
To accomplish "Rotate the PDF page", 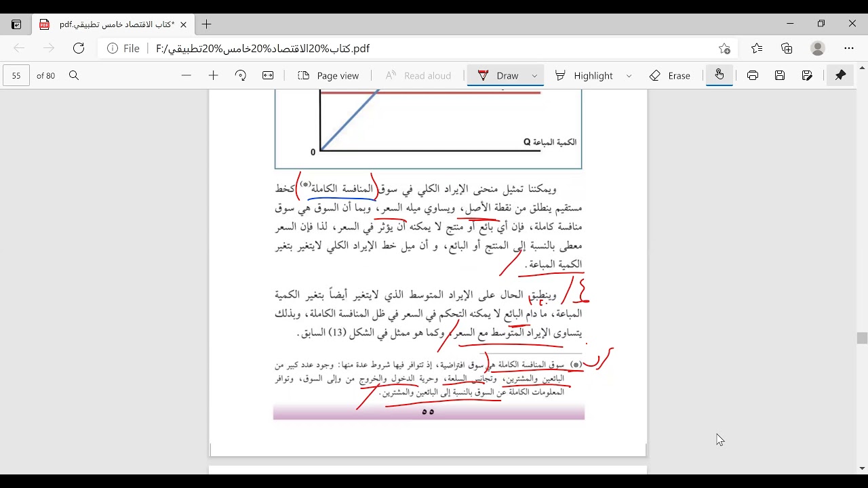I will [x=241, y=75].
